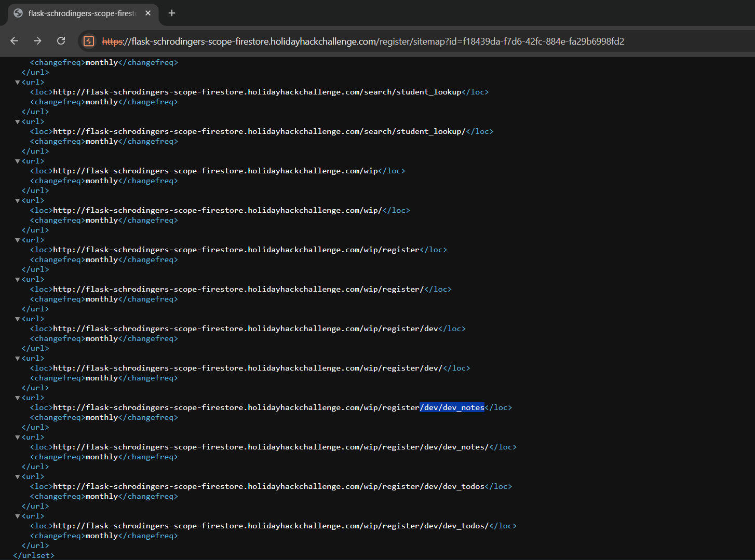Image resolution: width=755 pixels, height=560 pixels.
Task: Click monthly changefreq below the dev_todos/ loc
Action: [102, 536]
